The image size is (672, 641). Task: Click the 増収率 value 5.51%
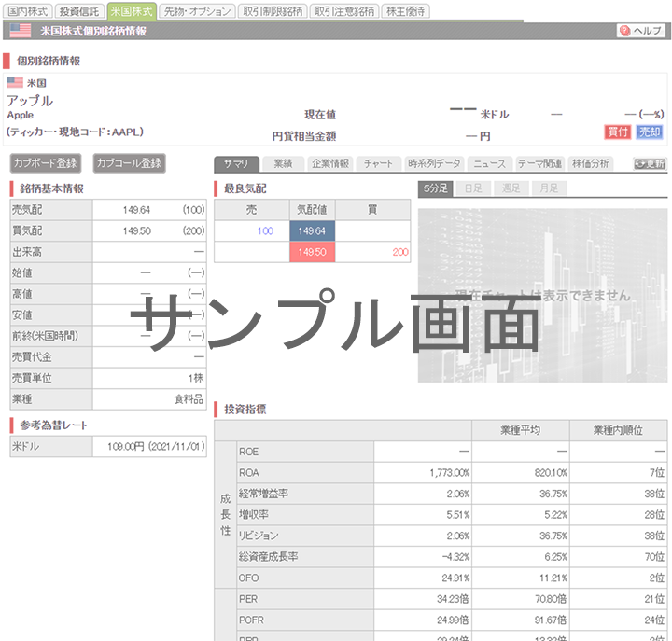458,515
